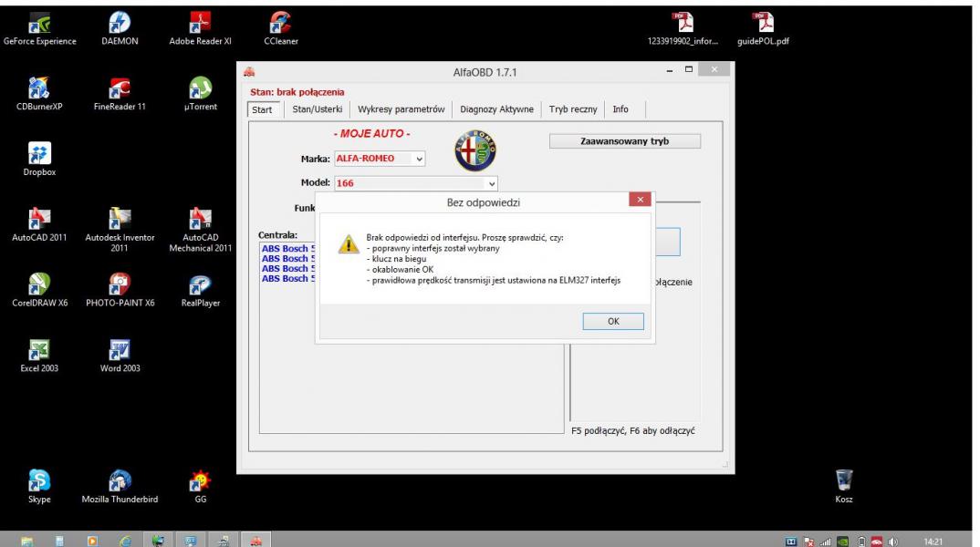Click the '- okablowanie OK' message line

point(400,269)
